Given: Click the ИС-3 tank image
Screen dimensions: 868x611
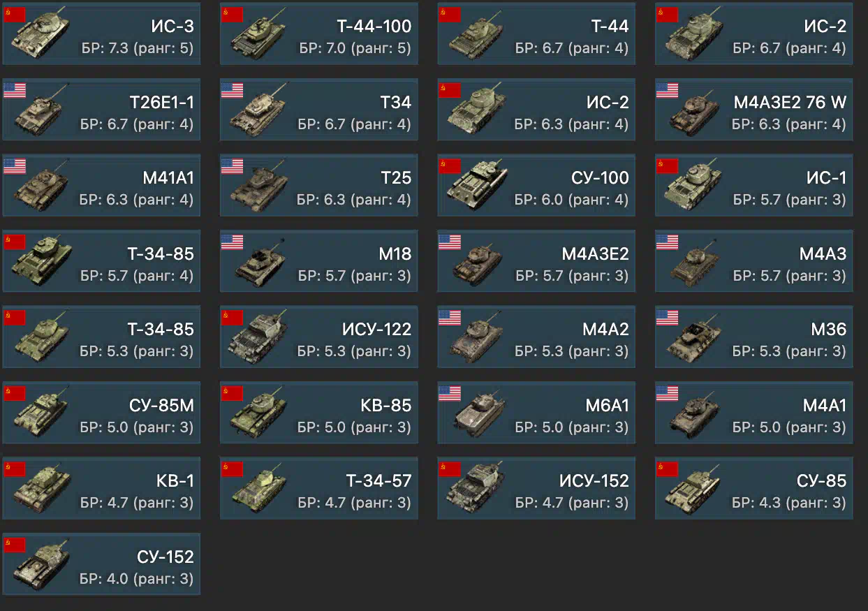Looking at the screenshot, I should point(42,36).
